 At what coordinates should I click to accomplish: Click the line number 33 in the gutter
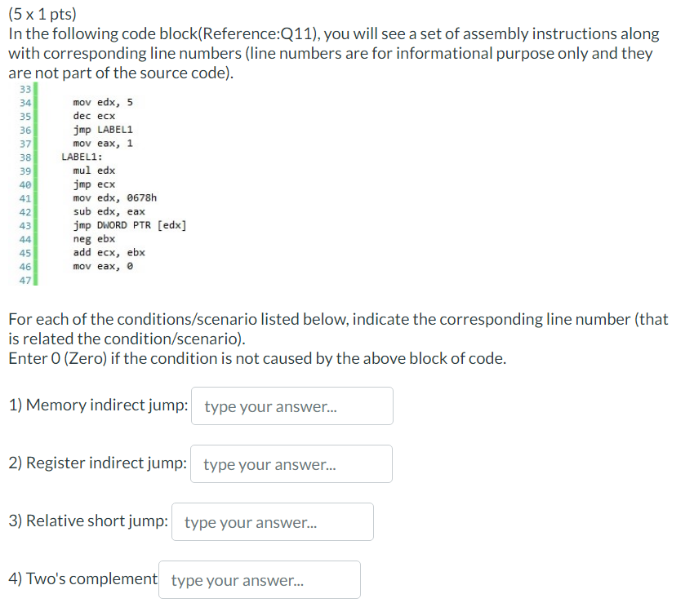point(25,87)
